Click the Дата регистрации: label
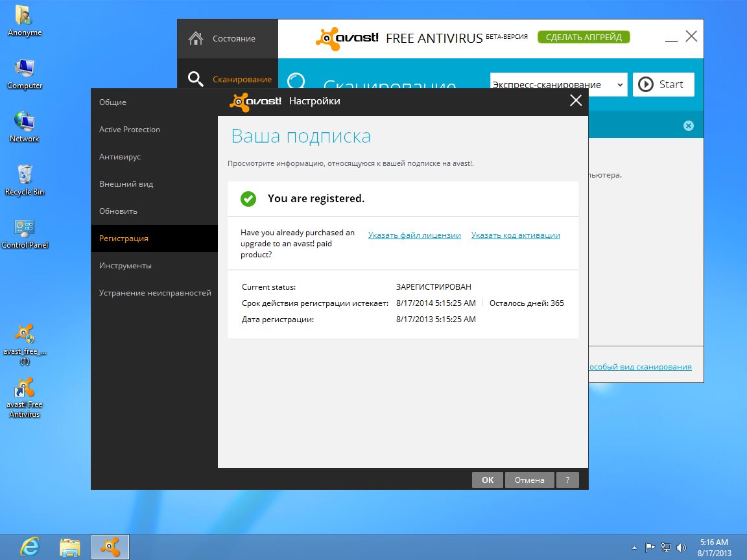 pos(278,320)
